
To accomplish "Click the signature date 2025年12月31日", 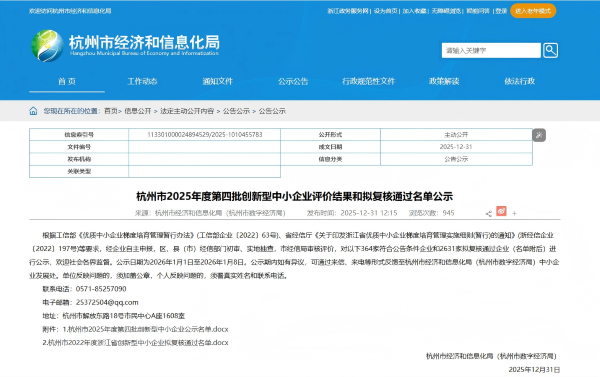I will 534,370.
